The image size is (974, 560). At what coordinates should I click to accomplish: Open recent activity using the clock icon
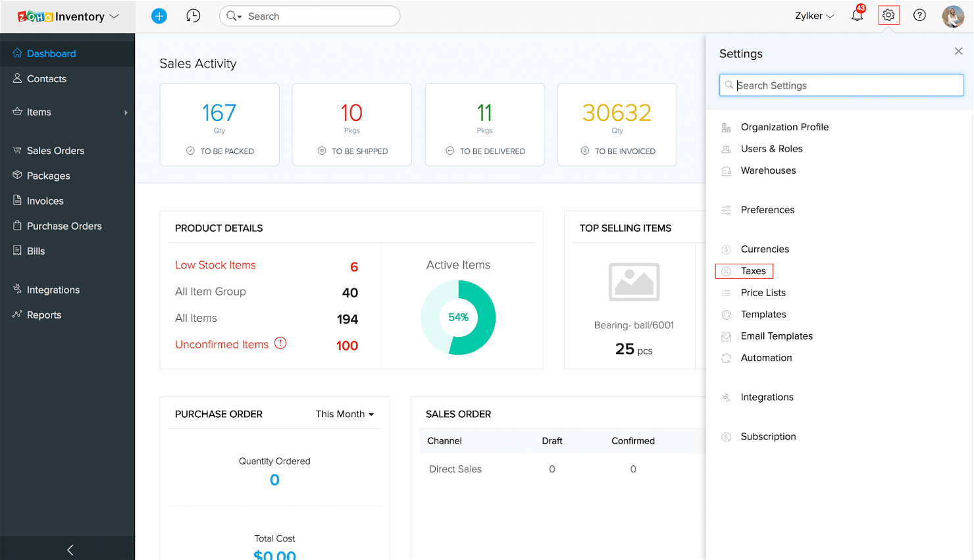coord(193,16)
